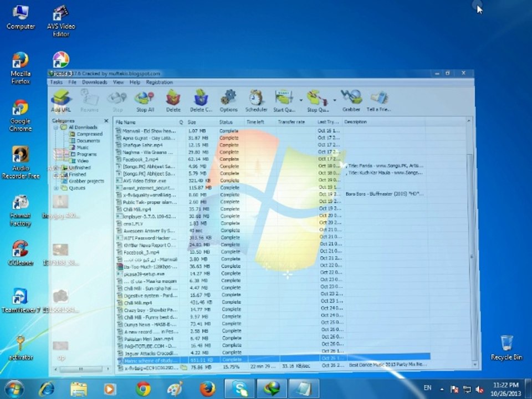532x399 pixels.
Task: Open the TeamViewer 7 desktop shortcut
Action: tap(21, 300)
